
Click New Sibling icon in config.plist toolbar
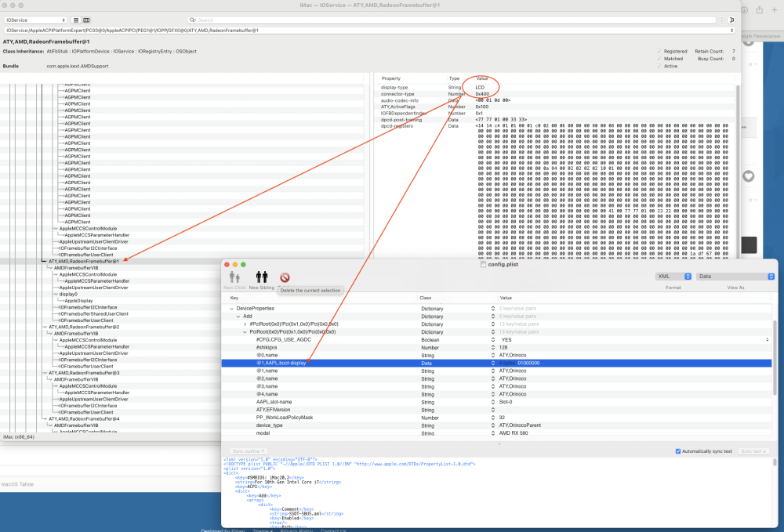tap(262, 277)
